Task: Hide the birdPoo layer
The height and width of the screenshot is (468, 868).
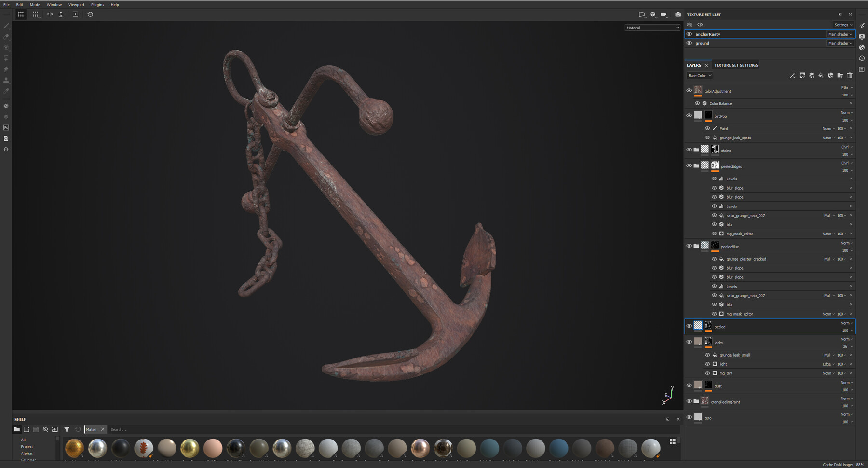Action: point(689,115)
